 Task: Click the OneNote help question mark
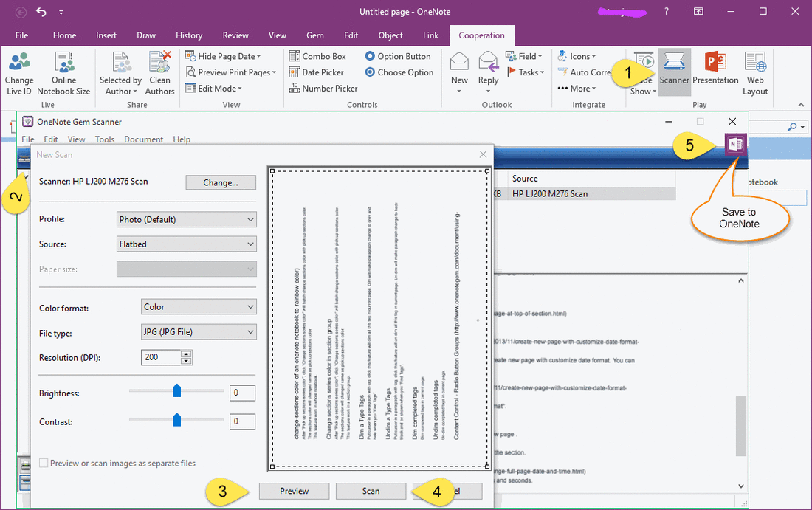click(x=667, y=11)
